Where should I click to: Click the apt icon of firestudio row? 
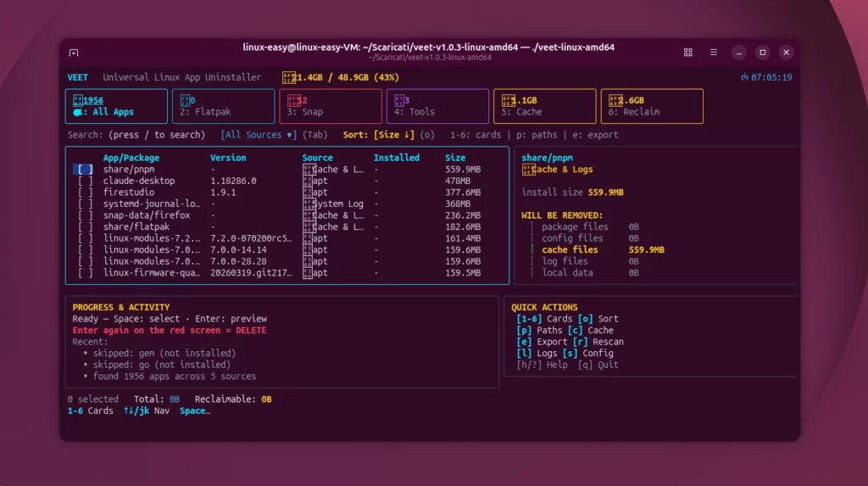pyautogui.click(x=307, y=193)
